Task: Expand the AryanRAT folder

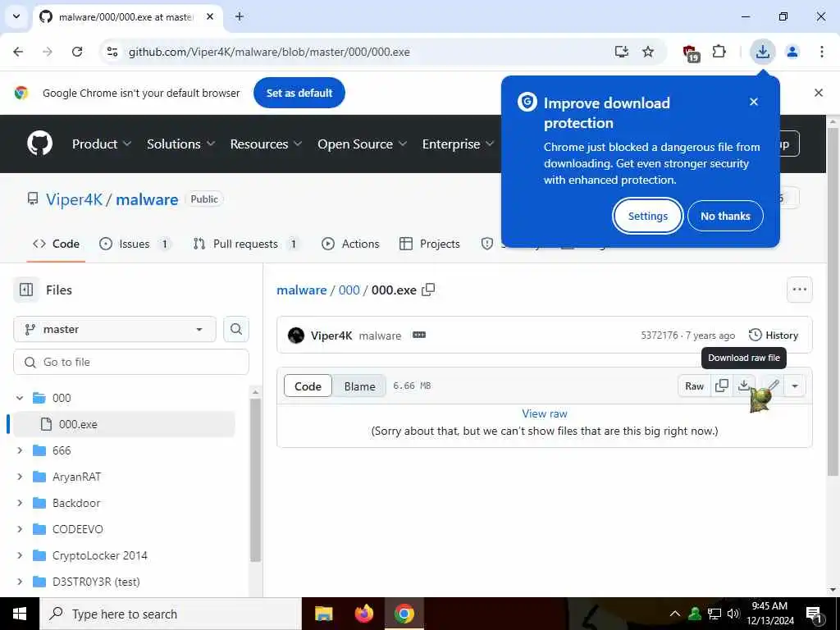Action: coord(20,477)
